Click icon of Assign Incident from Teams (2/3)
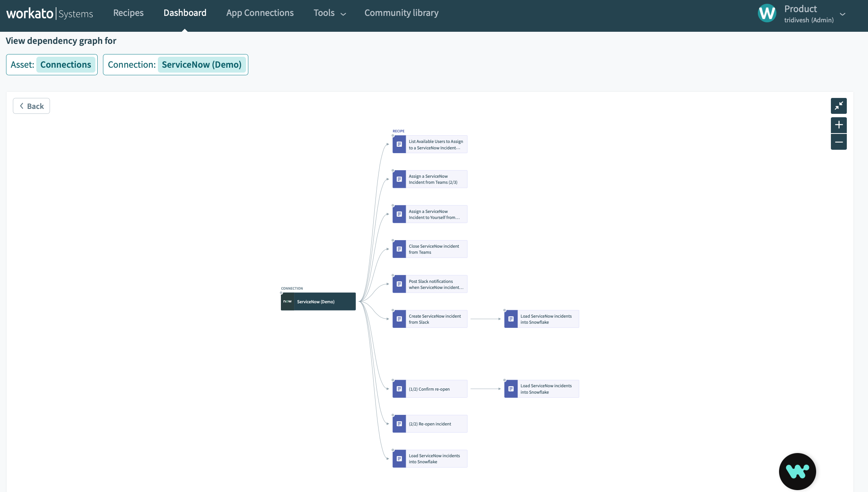868x492 pixels. 399,179
